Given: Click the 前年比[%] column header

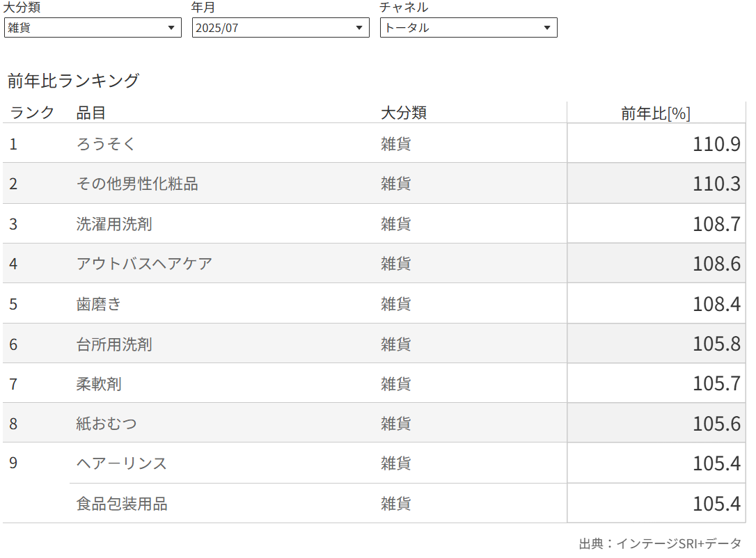Looking at the screenshot, I should coord(655,113).
